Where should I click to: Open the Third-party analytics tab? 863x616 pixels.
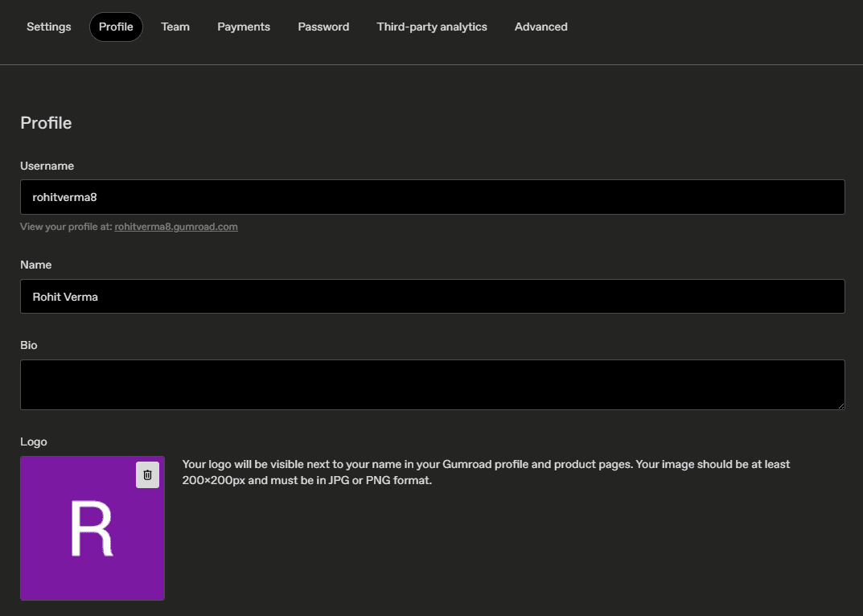tap(432, 27)
